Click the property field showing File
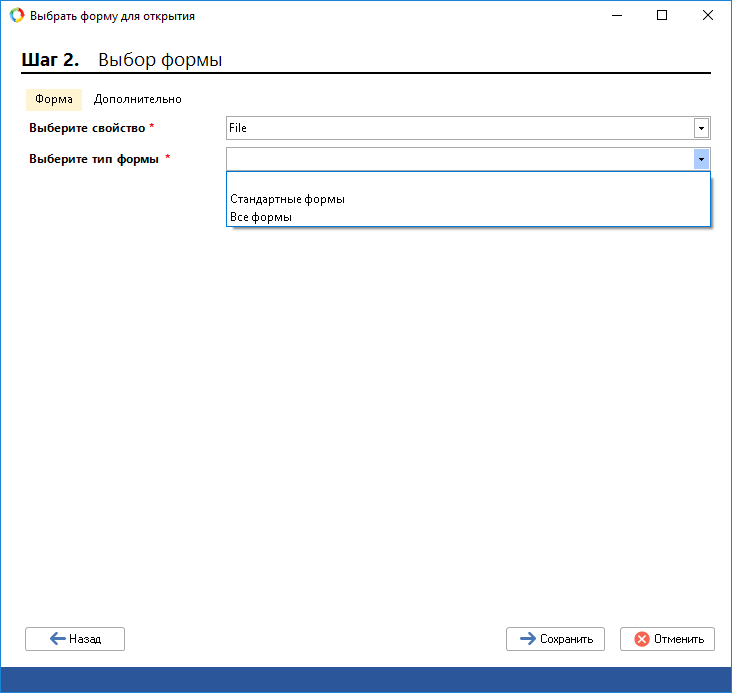Image resolution: width=732 pixels, height=693 pixels. pyautogui.click(x=459, y=128)
